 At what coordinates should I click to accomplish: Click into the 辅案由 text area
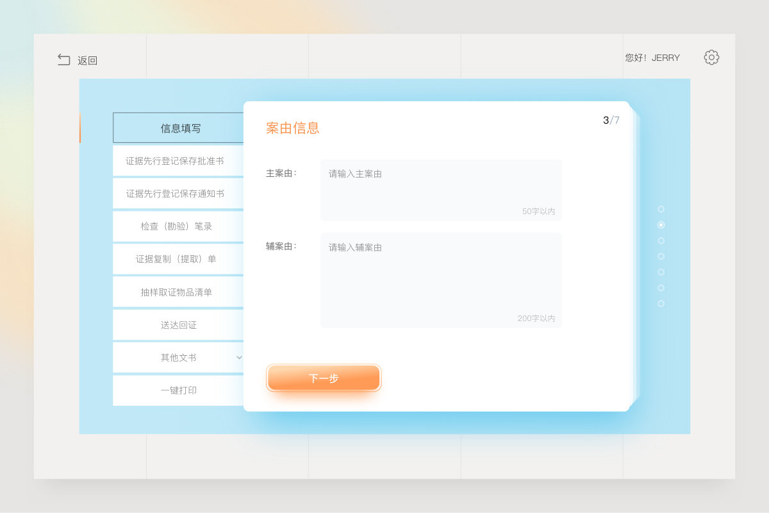tap(441, 280)
